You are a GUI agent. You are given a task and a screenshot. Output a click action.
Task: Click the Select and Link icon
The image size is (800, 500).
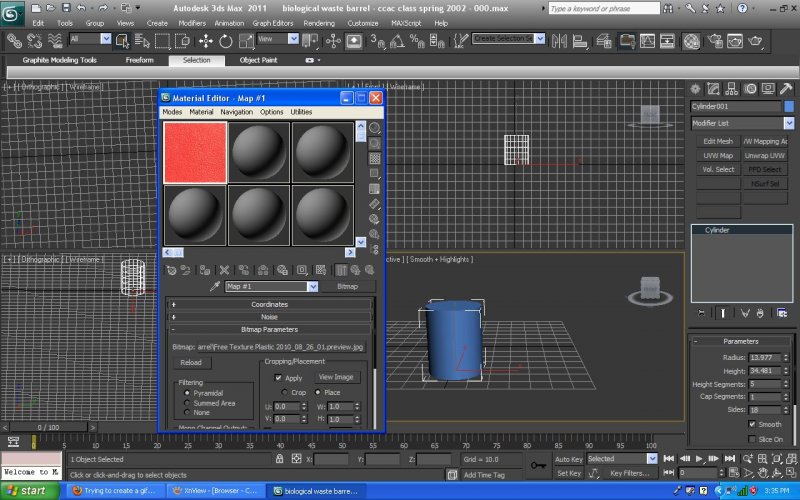14,41
